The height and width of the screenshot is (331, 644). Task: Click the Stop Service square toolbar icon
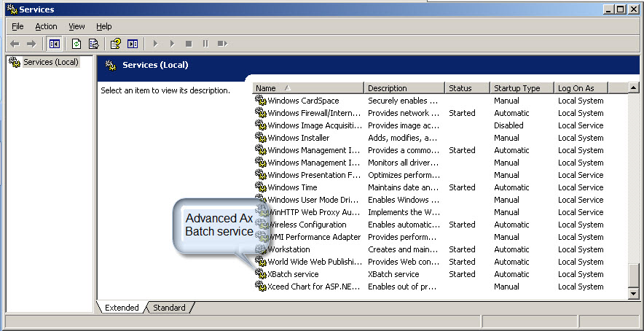coord(189,44)
